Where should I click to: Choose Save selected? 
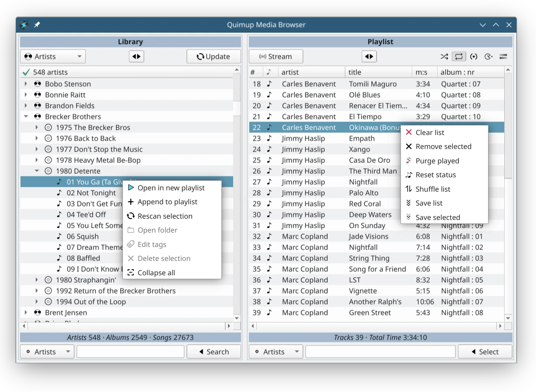(444, 217)
